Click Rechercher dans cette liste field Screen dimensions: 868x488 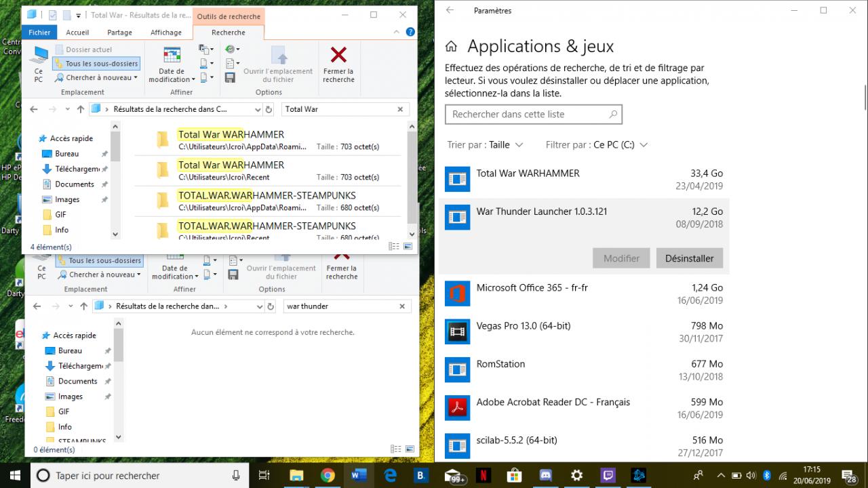point(533,114)
